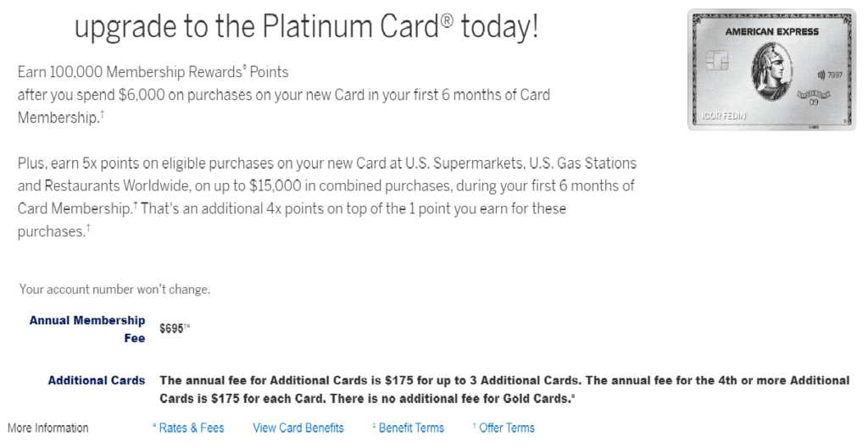Click the More Information label

48,428
